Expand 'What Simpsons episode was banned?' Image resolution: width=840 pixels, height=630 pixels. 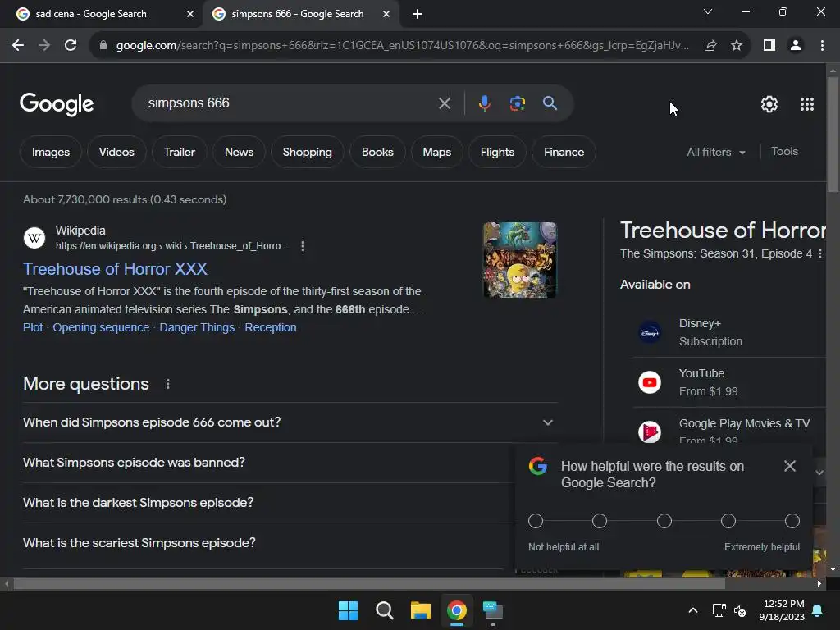point(268,463)
